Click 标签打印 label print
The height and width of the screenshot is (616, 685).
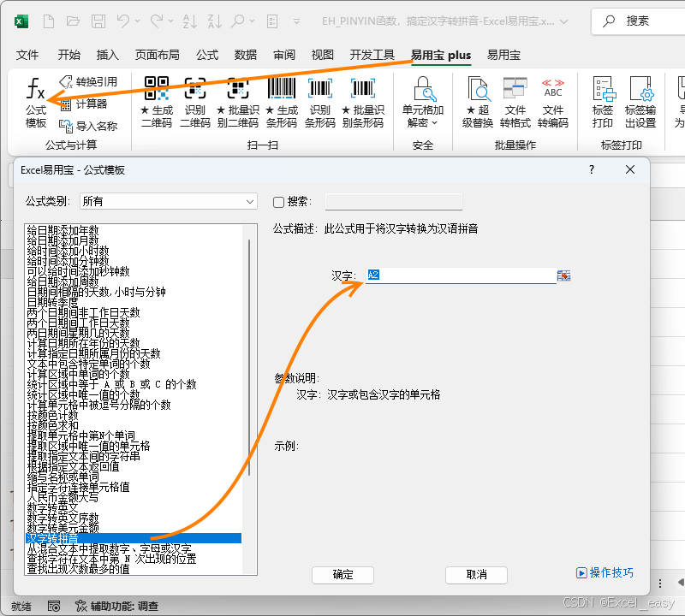[603, 103]
